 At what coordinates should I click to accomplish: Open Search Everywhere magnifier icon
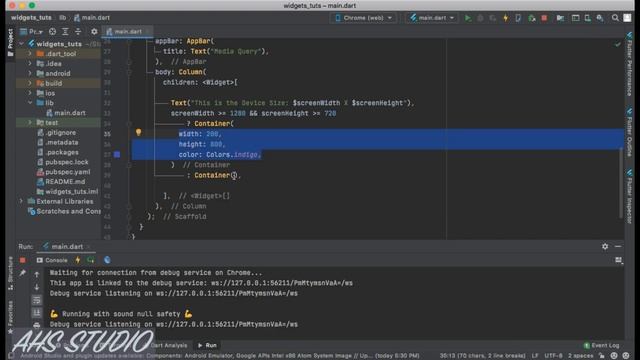pyautogui.click(x=615, y=18)
